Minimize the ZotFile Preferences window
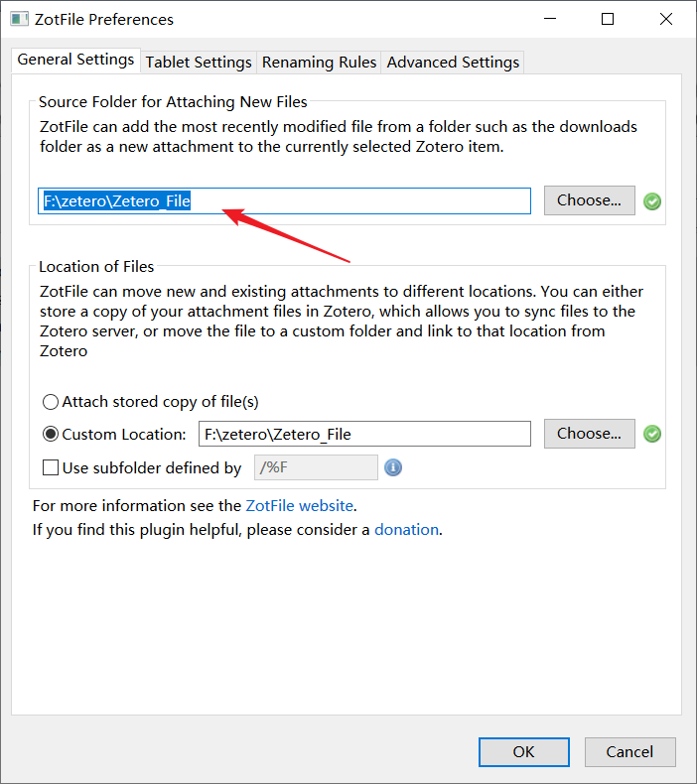 tap(550, 19)
